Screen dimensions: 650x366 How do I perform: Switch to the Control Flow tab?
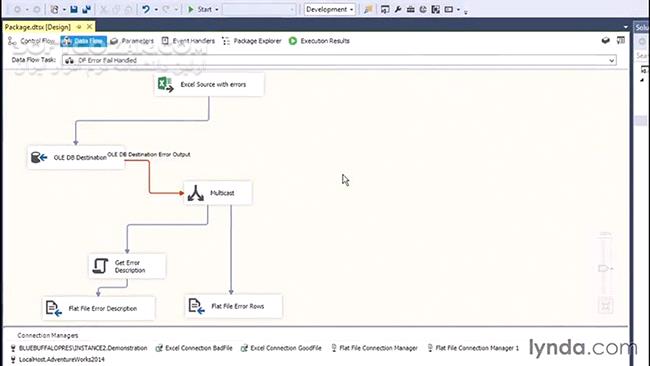click(32, 41)
